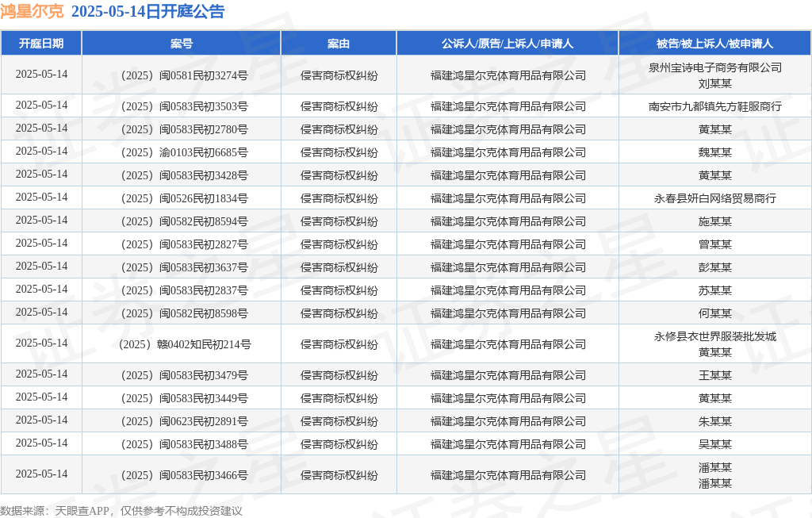Click plaintiff cell in the 闽0583民初3488号 row
The width and height of the screenshot is (812, 518).
508,444
